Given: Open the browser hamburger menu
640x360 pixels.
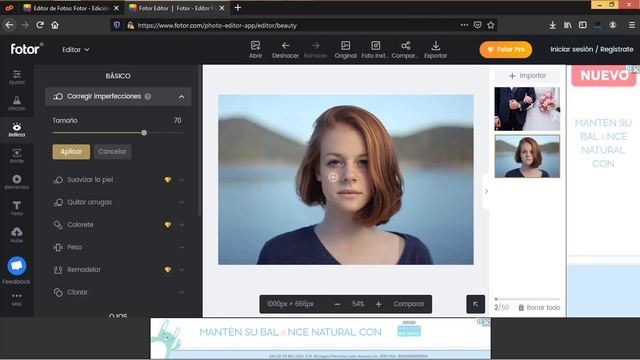Looking at the screenshot, I should pos(631,25).
